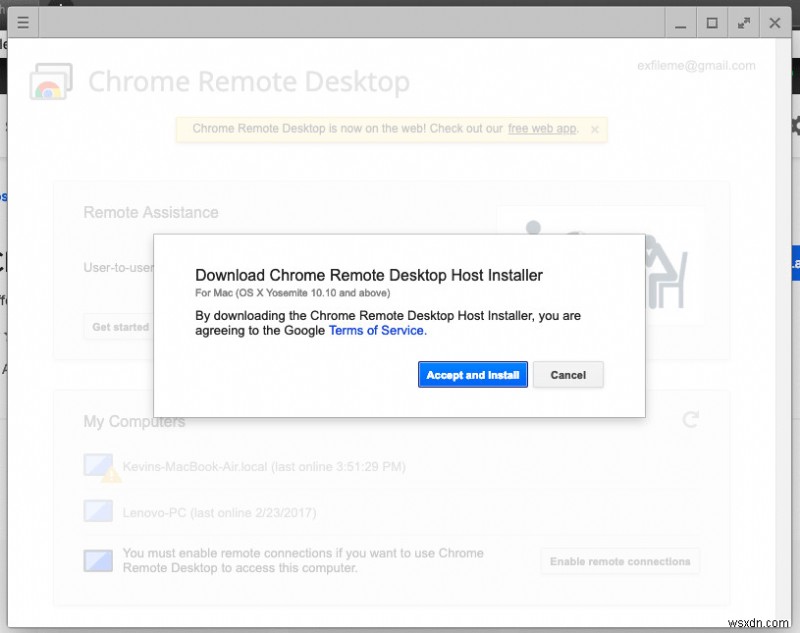Image resolution: width=800 pixels, height=633 pixels.
Task: Open the Terms of Service link
Action: (x=376, y=330)
